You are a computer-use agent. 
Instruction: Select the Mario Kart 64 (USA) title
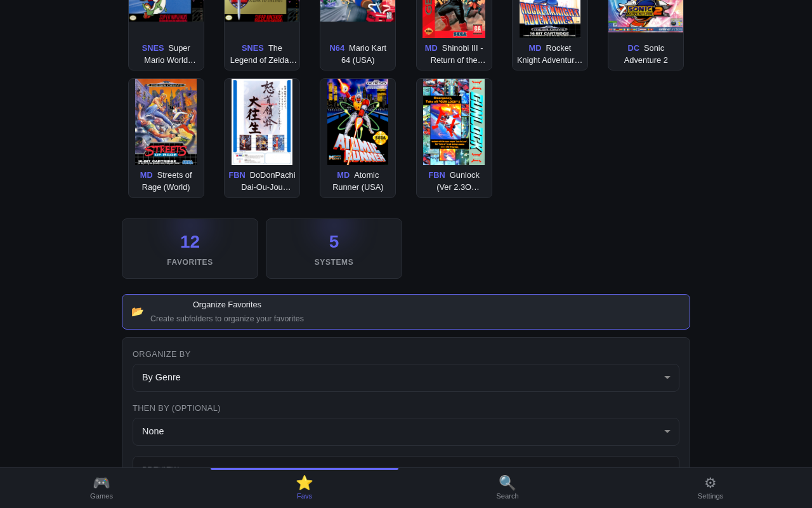coord(358,54)
